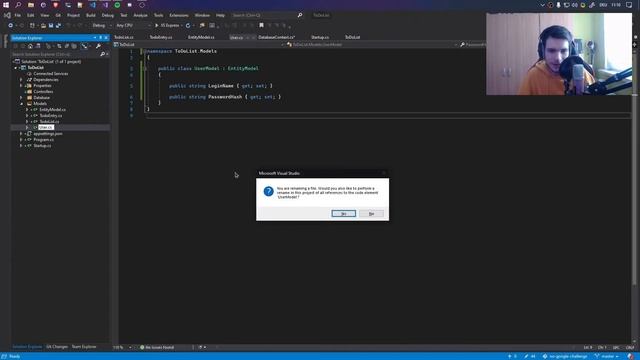Expand the Properties folder node
This screenshot has width=640, height=360.
click(21, 86)
